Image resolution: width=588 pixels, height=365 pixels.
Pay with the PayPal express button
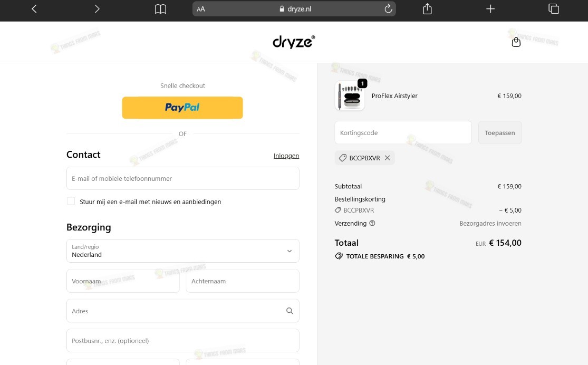pos(182,108)
